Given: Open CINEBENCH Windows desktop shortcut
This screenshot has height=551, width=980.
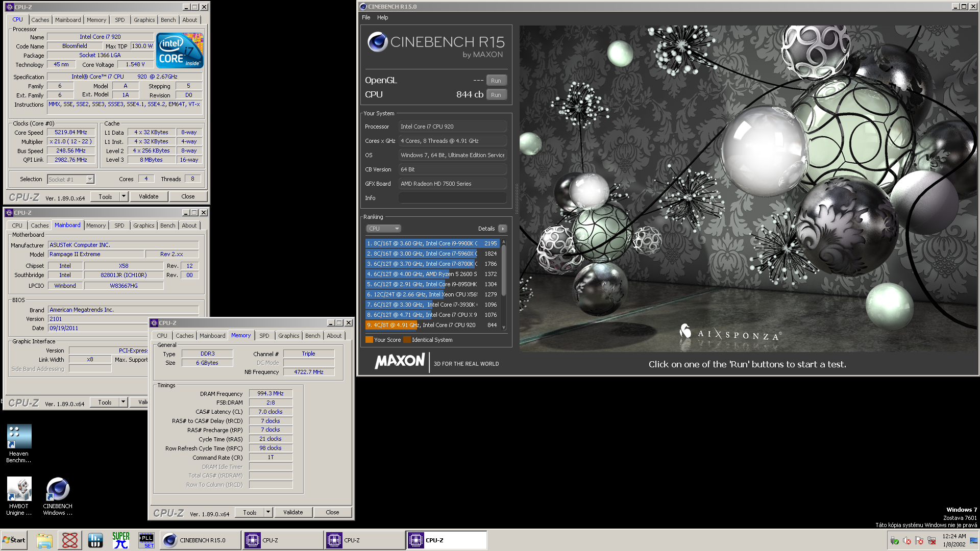Looking at the screenshot, I should coord(58,496).
